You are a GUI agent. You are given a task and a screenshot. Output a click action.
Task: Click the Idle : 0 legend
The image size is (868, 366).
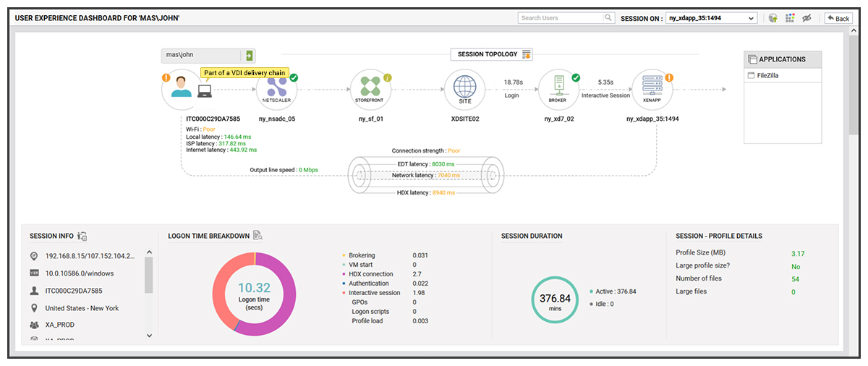pos(603,304)
